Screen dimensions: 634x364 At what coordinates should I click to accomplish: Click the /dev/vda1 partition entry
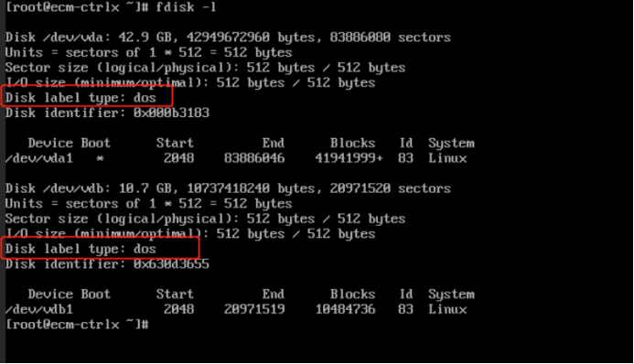pos(236,158)
